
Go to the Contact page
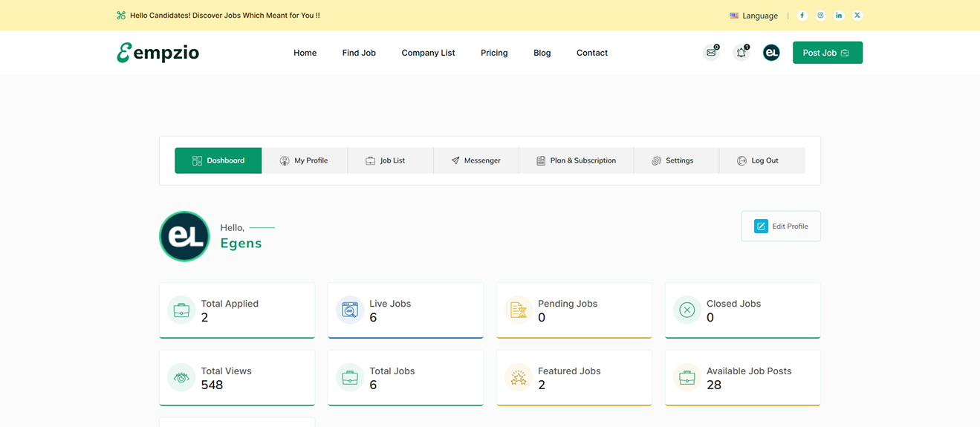point(592,53)
